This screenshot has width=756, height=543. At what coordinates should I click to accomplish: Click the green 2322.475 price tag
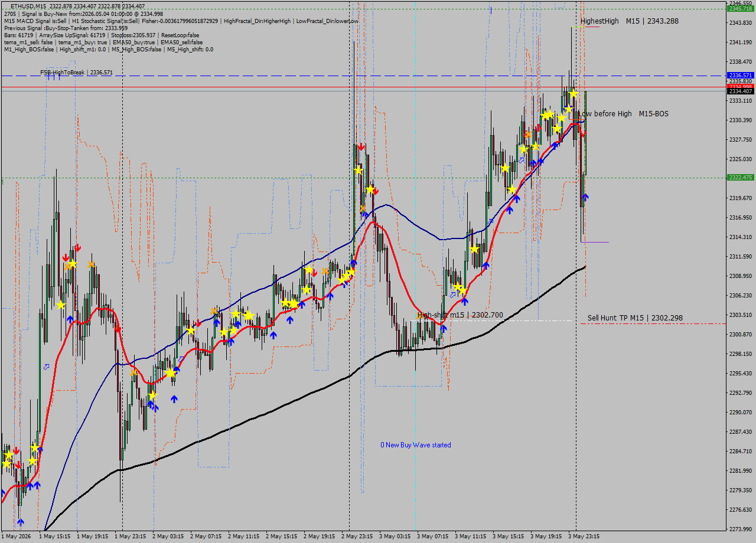(741, 178)
